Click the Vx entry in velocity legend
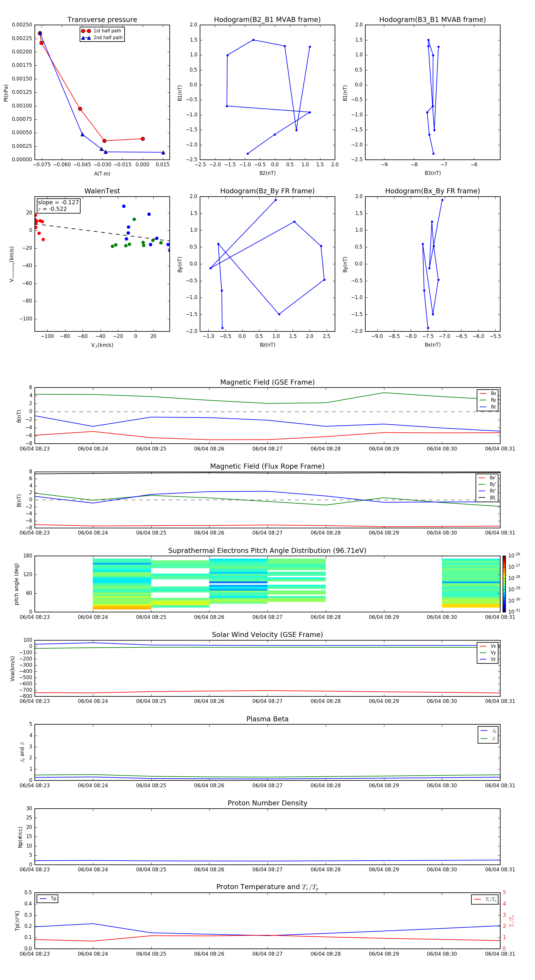Viewport: 535px width, 980px height. point(488,646)
